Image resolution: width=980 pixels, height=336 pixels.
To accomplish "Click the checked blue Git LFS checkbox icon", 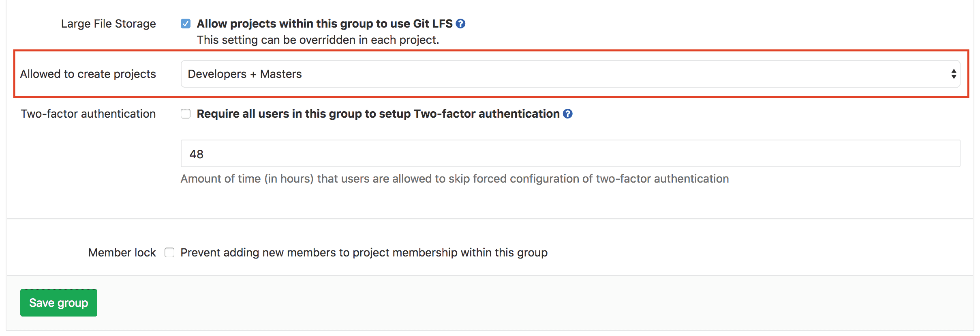I will coord(186,24).
